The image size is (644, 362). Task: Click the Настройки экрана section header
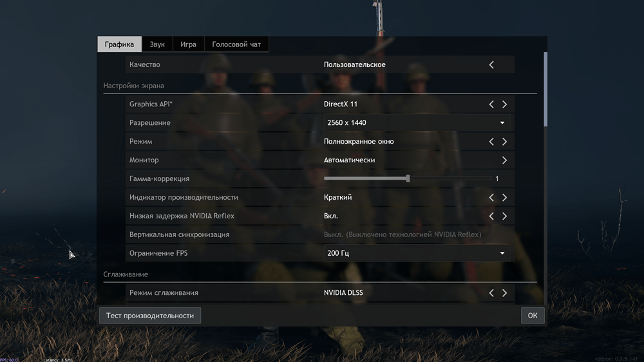point(133,86)
